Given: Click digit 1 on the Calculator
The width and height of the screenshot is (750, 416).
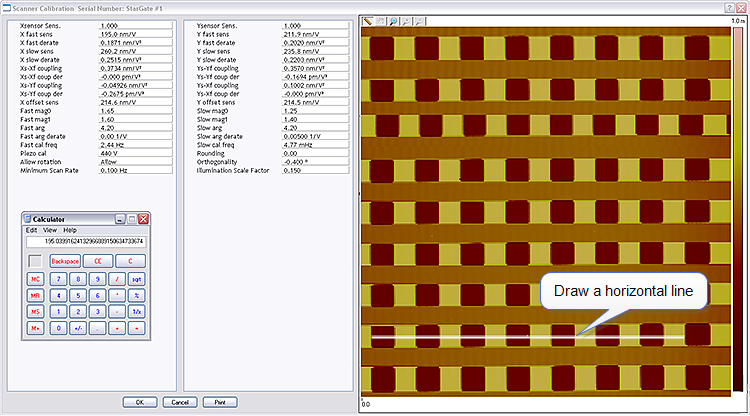Looking at the screenshot, I should coord(59,312).
